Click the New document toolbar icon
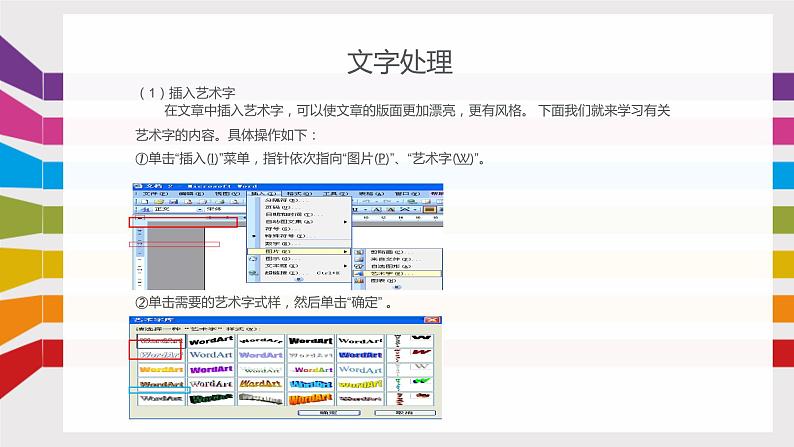Image resolution: width=794 pixels, height=447 pixels. pyautogui.click(x=145, y=201)
